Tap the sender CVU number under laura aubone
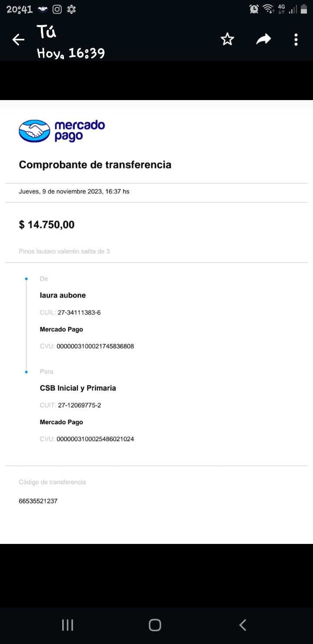This screenshot has height=644, width=313. 95,346
